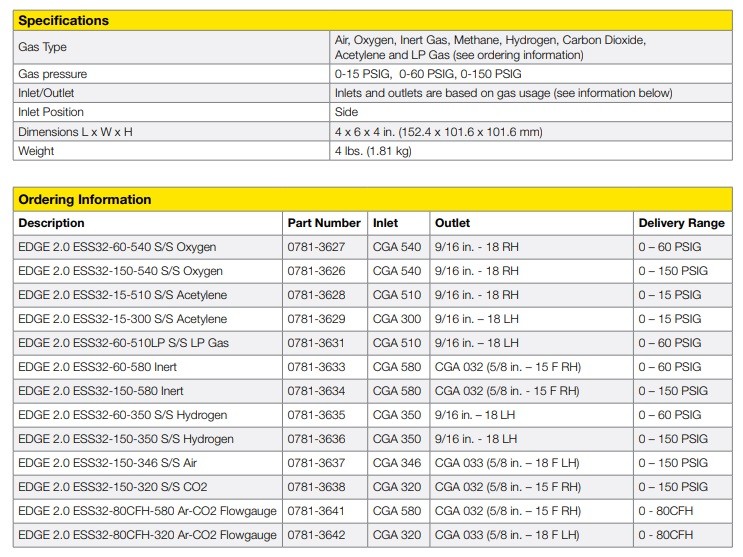Click the ESS32-60-510LP S/S LP Gas row
743x557 pixels.
click(124, 343)
